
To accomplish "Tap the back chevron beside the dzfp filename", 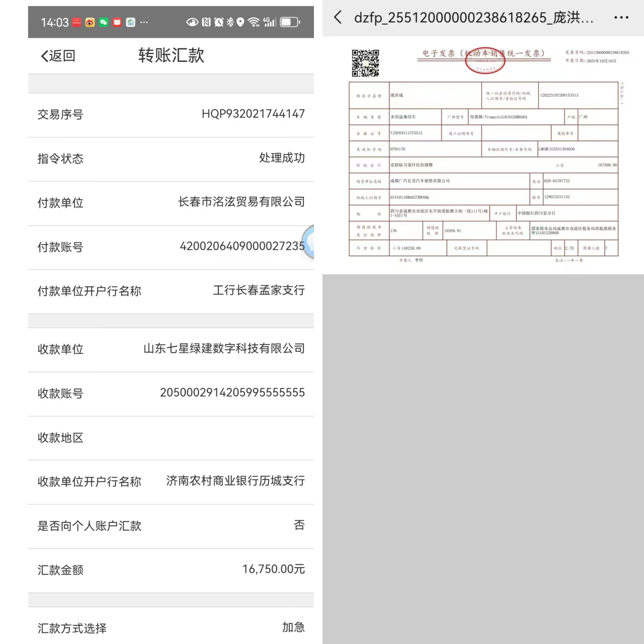I will (x=338, y=18).
